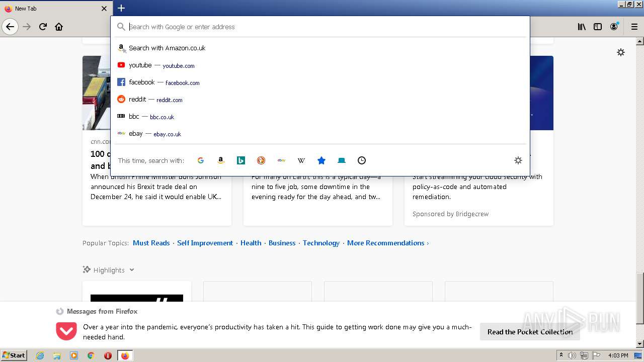
Task: Click the volume icon in system tray
Action: pos(573,355)
